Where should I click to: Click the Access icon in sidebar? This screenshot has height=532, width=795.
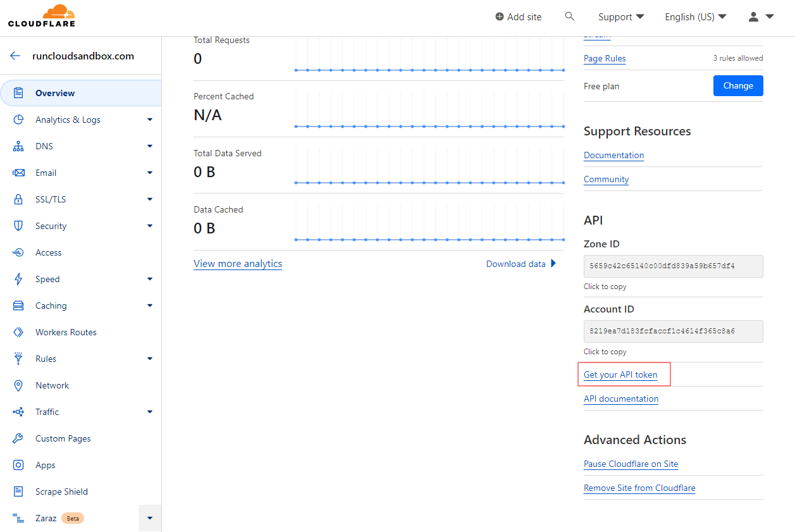tap(18, 252)
